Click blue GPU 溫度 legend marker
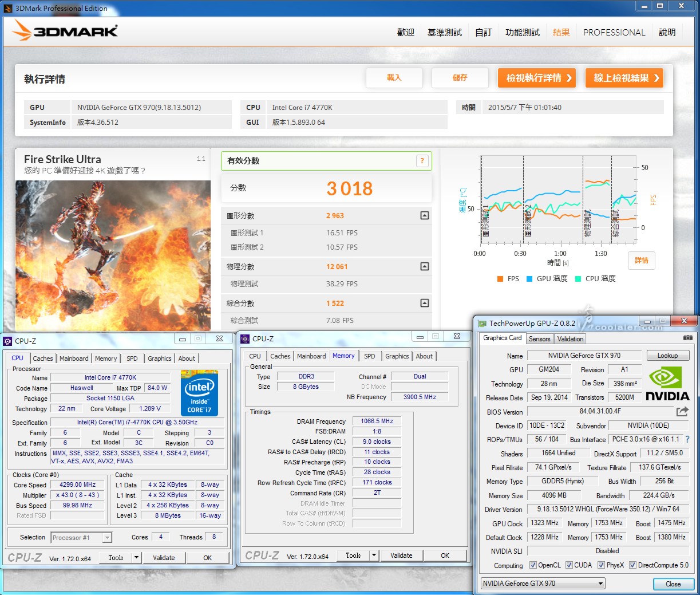The image size is (700, 595). point(529,279)
